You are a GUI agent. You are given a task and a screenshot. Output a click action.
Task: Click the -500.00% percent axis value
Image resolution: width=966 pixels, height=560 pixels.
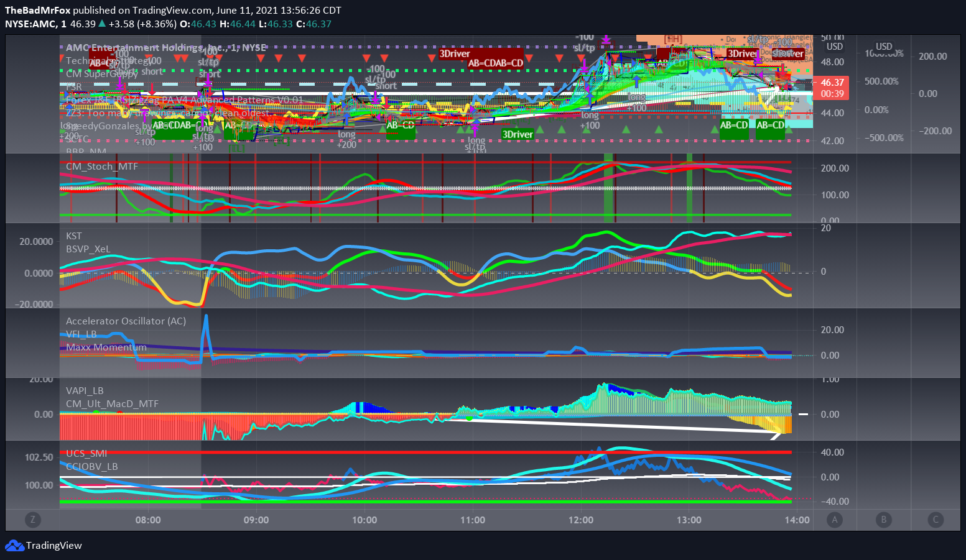(x=884, y=137)
